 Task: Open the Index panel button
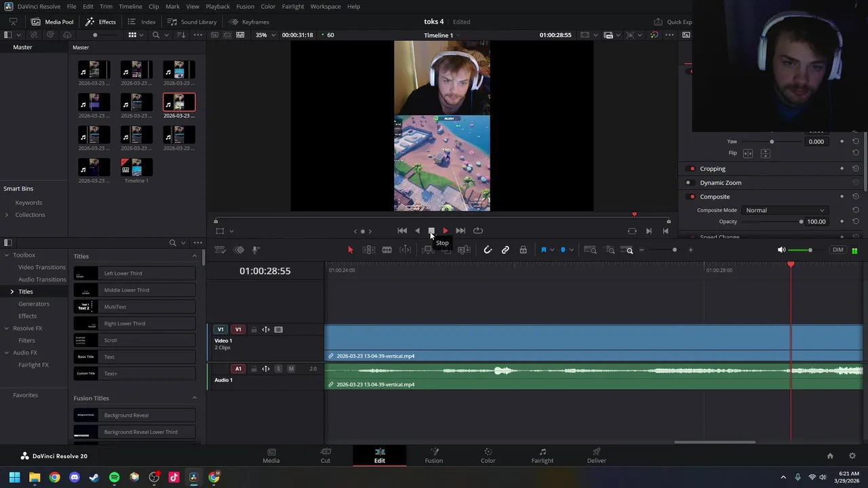[x=142, y=22]
